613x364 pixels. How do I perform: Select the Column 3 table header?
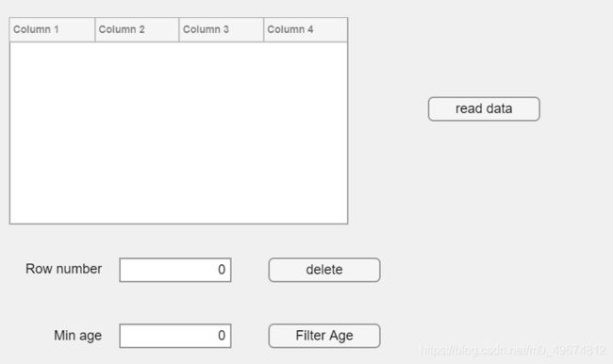pos(222,30)
